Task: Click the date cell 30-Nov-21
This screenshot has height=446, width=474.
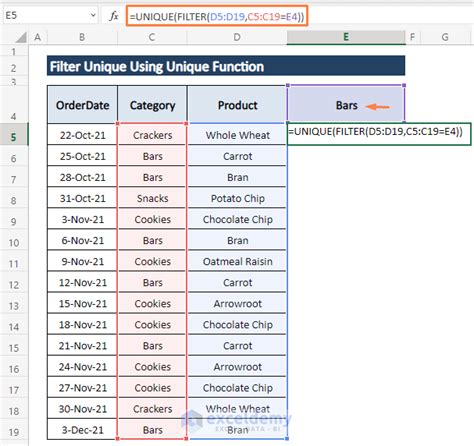Action: (82, 408)
